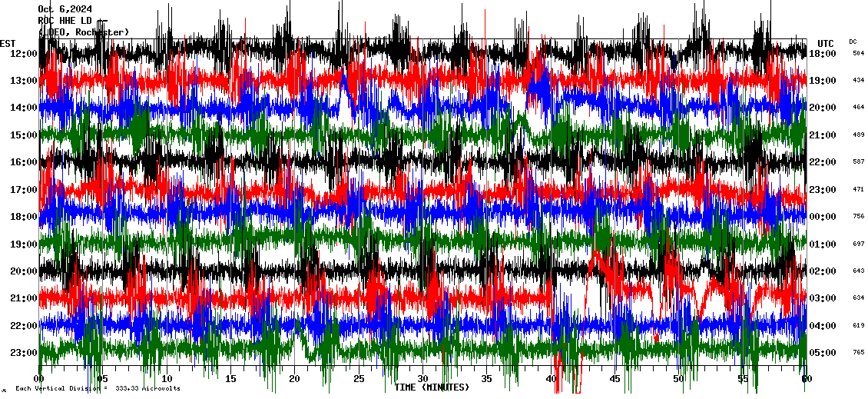Select the 20:00 UTC row label
The height and width of the screenshot is (399, 868).
coord(823,108)
